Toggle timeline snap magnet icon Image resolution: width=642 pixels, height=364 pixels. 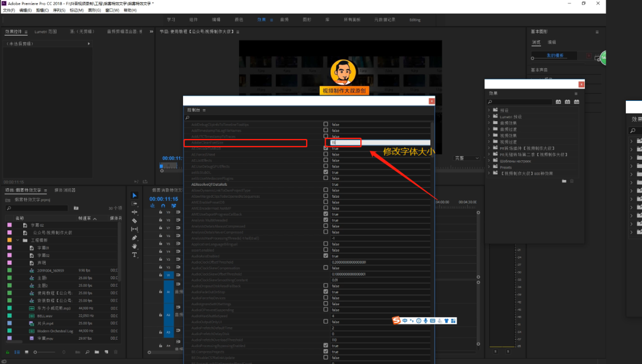163,205
